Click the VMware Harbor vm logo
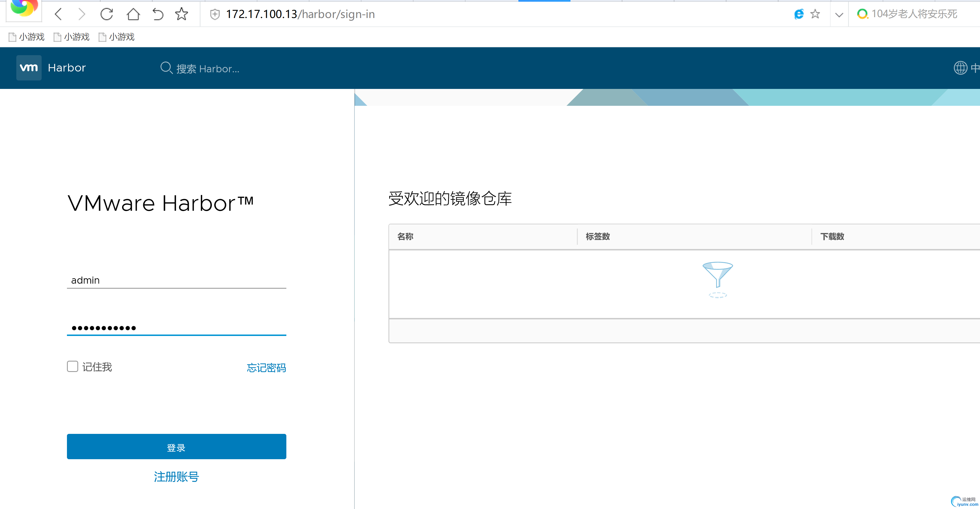 pos(29,68)
